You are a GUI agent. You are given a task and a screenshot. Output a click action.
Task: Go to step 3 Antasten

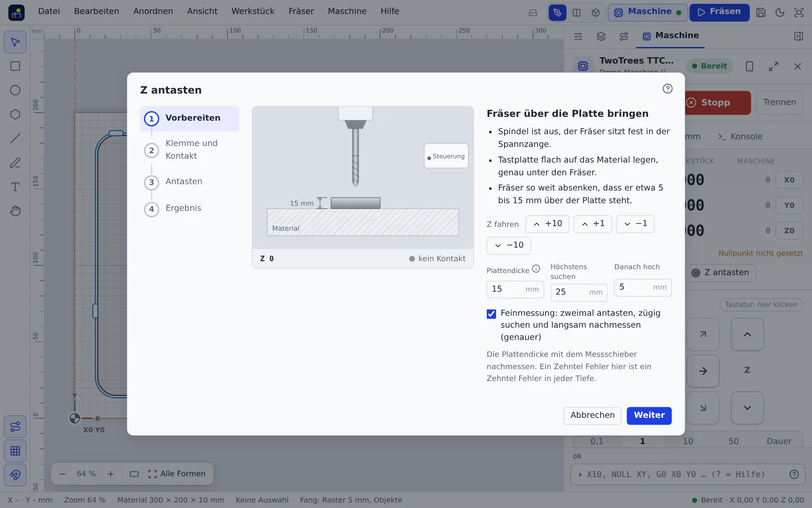coord(189,182)
